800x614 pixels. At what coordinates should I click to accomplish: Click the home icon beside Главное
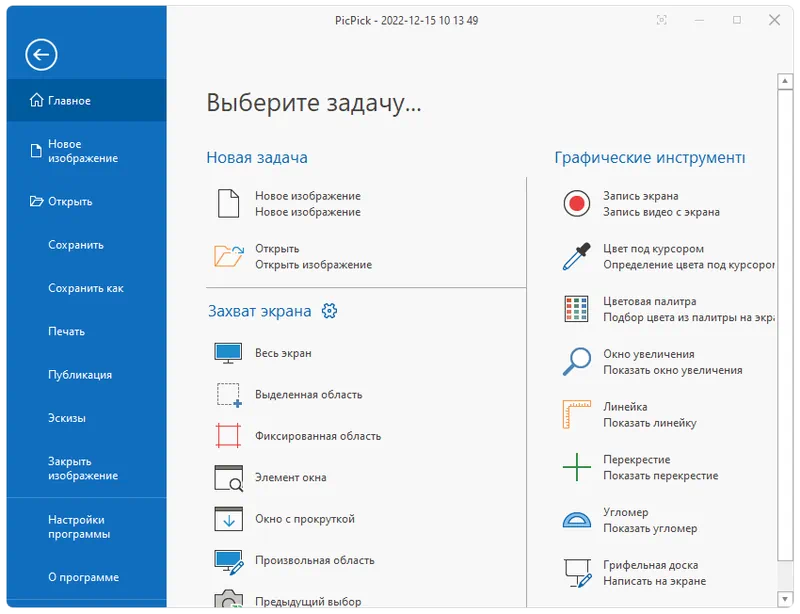[x=36, y=100]
